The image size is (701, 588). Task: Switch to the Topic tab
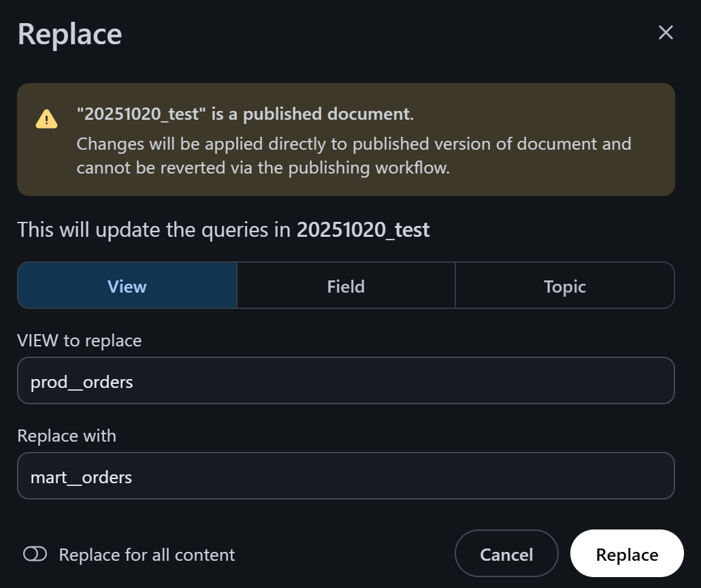point(564,286)
